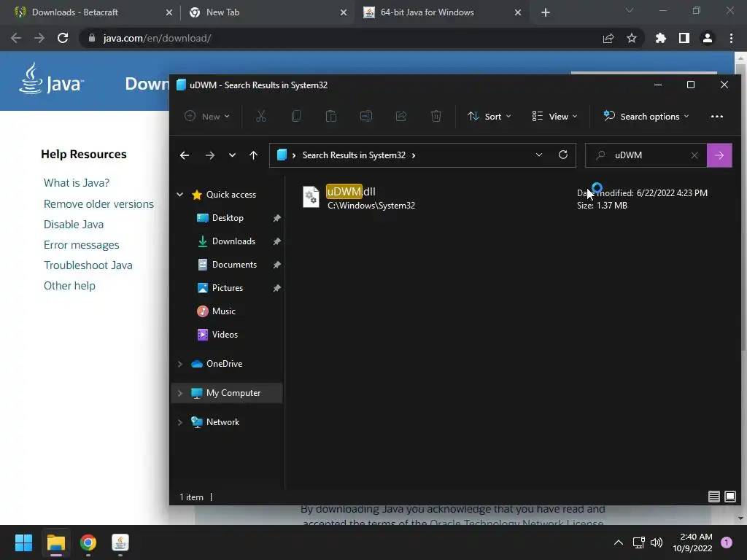The height and width of the screenshot is (560, 747).
Task: Go up one folder level in Explorer
Action: pos(253,155)
